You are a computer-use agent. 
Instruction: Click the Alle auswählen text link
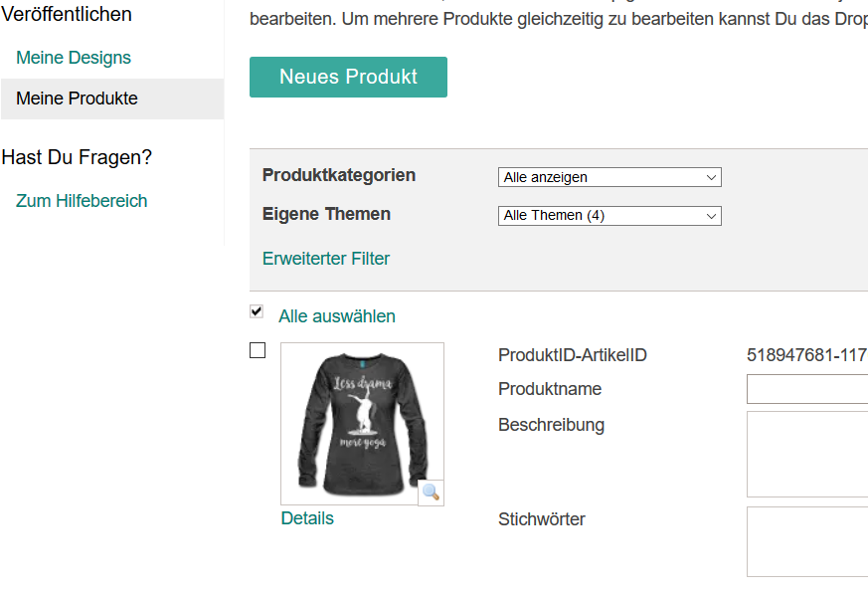coord(337,316)
